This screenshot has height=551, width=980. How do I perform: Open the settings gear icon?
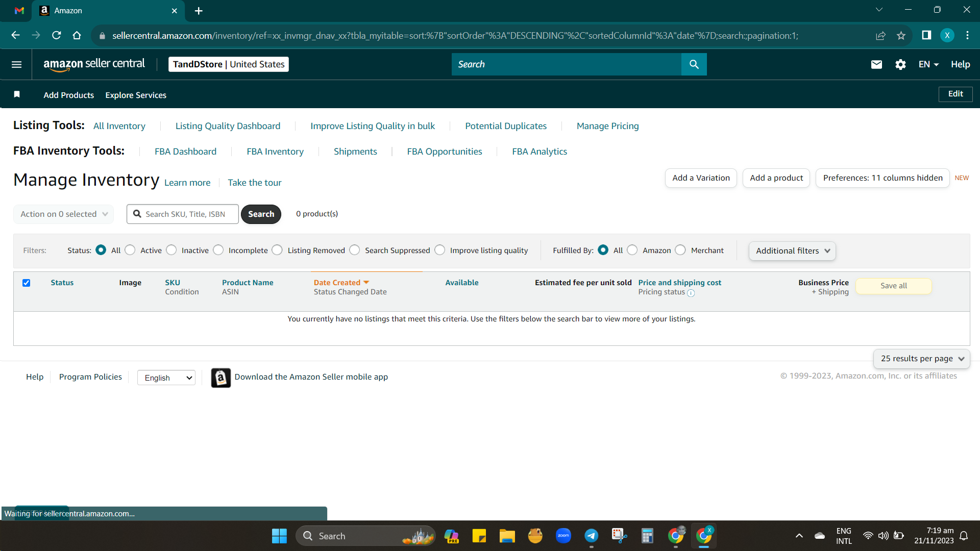(x=900, y=64)
